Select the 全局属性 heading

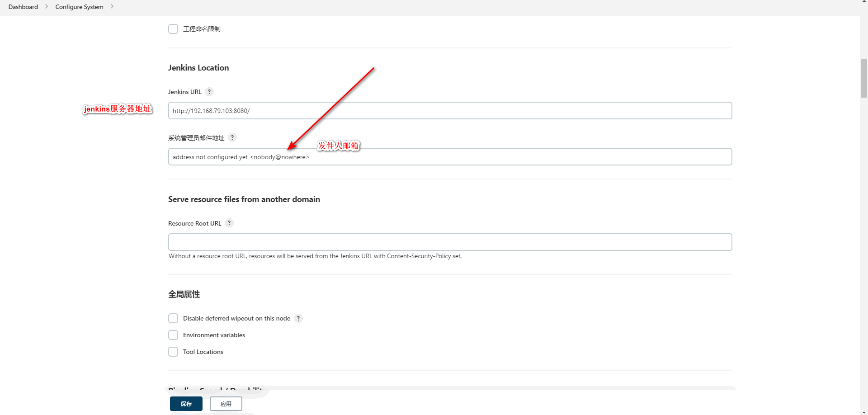coord(184,294)
